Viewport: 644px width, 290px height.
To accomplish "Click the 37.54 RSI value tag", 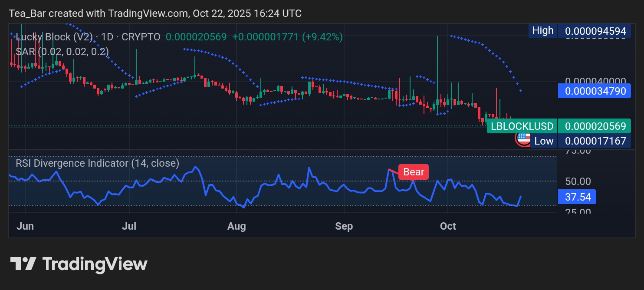I will click(x=578, y=197).
